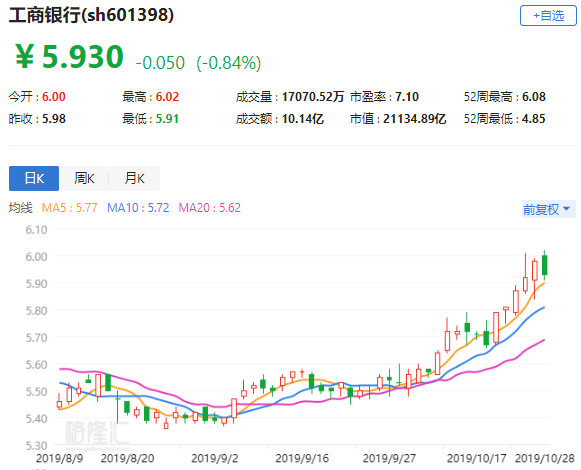This screenshot has height=470, width=581.
Task: Click 市值 value 21134.89亿
Action: (415, 119)
